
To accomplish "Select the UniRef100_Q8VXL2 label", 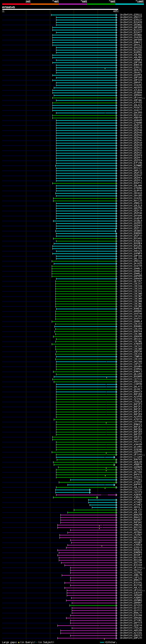I will (x=131, y=45).
